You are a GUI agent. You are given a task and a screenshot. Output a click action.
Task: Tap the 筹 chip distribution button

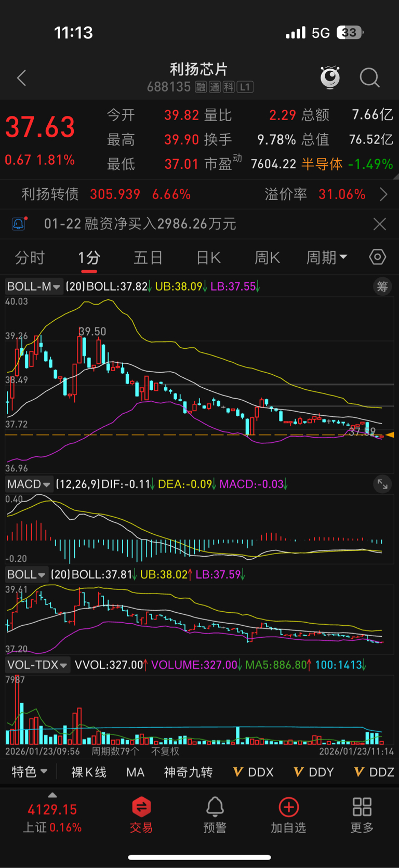(382, 286)
